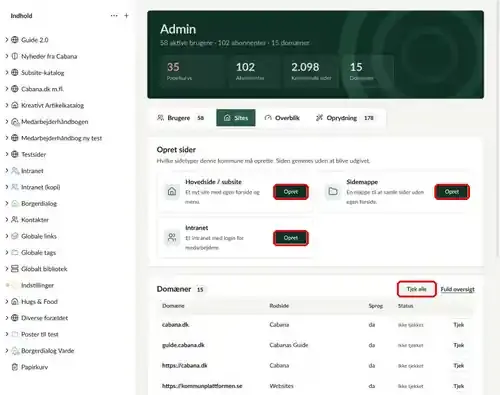Screen dimensions: 500x395
Task: Switch to the Oprydning tab
Action: [345, 118]
